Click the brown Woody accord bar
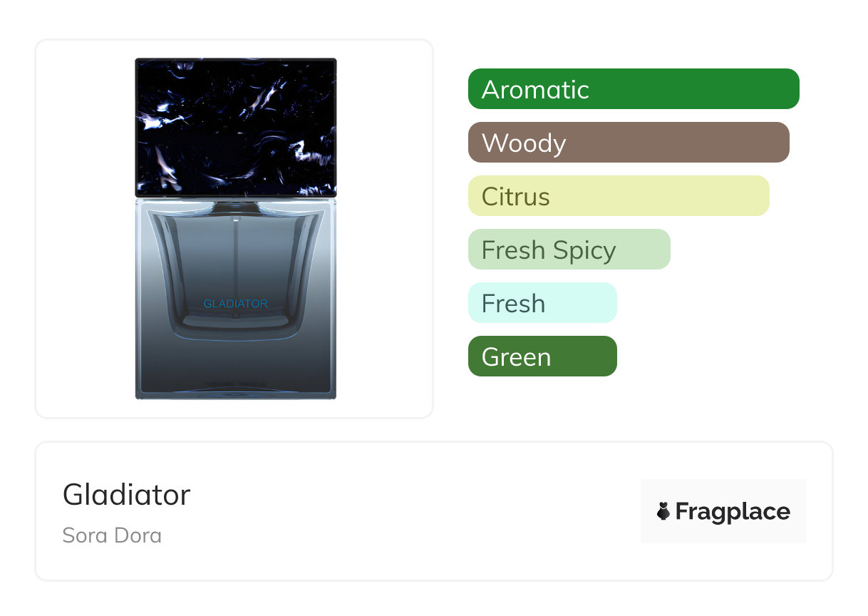868x616 pixels. point(628,143)
